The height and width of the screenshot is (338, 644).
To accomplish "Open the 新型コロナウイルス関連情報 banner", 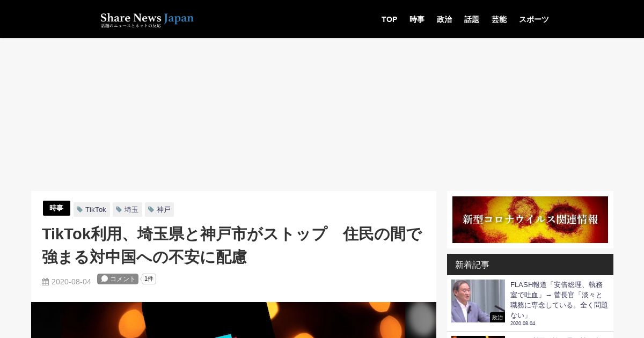I will (x=530, y=219).
